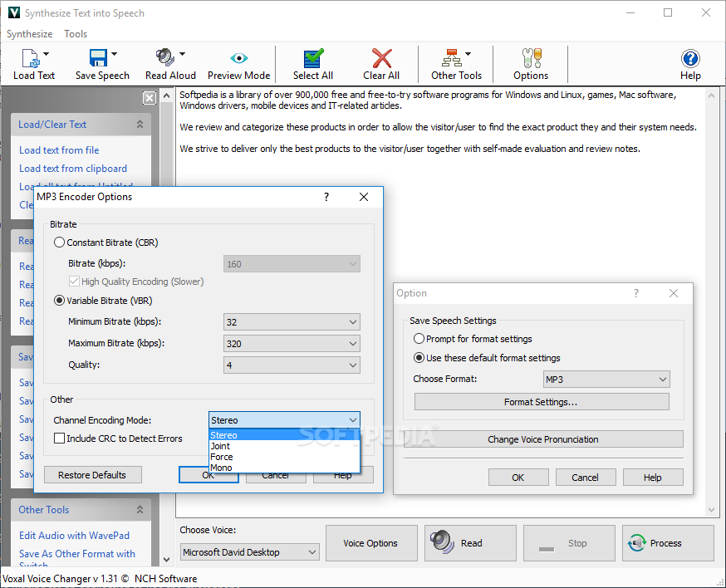Open the Load Text dropdown arrow
The image size is (726, 588).
(x=47, y=54)
